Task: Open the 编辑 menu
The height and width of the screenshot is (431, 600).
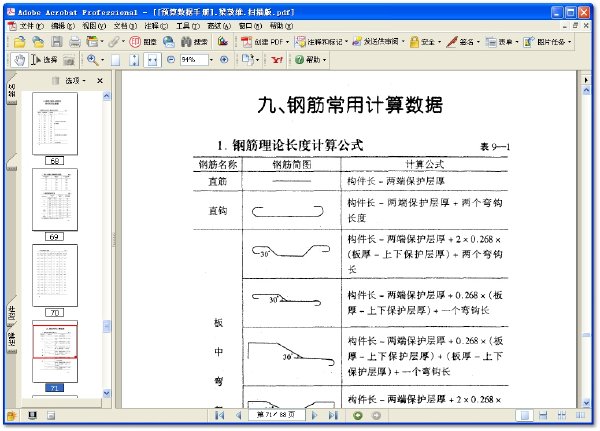Action: coord(63,26)
